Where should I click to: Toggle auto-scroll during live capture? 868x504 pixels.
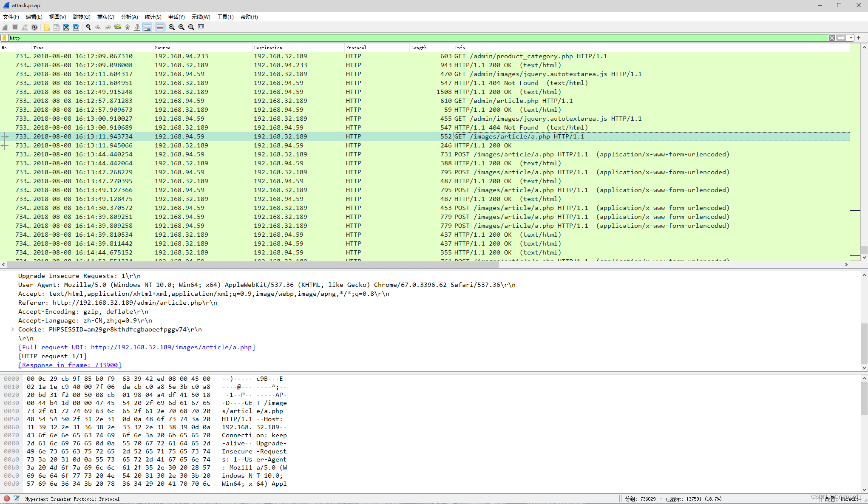click(148, 27)
